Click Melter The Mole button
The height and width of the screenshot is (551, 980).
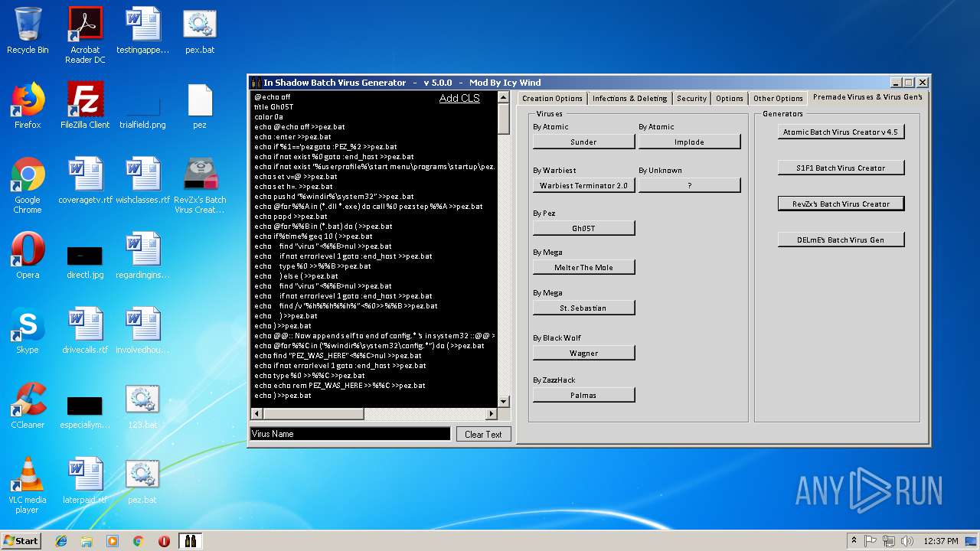pyautogui.click(x=583, y=267)
